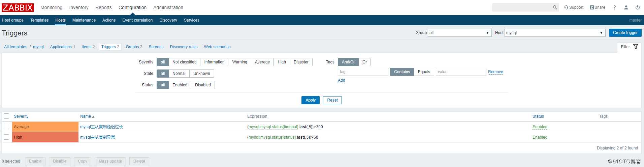
Task: Select 'Information' severity filter
Action: point(214,62)
